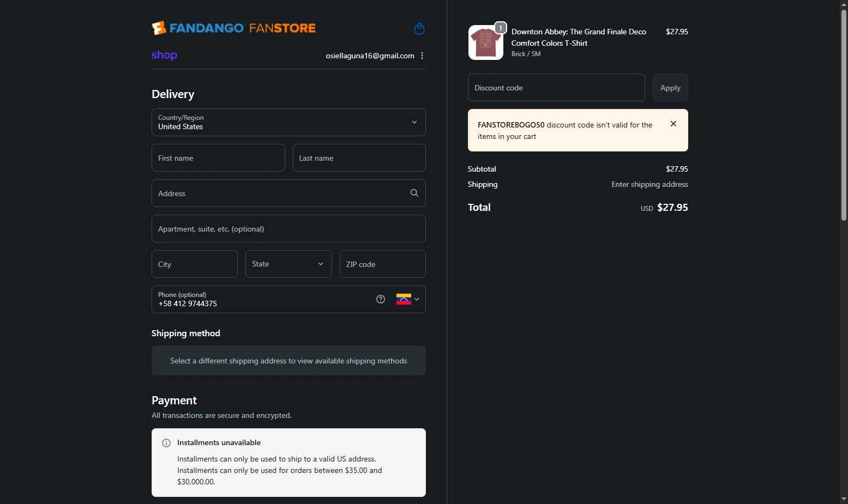Click the Installments unavailable info icon
Image resolution: width=848 pixels, height=504 pixels.
pyautogui.click(x=166, y=443)
